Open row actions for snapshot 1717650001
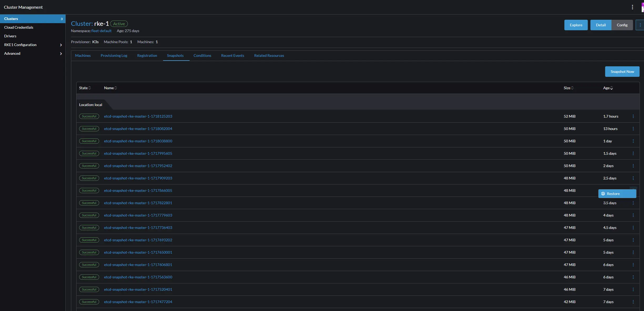Image resolution: width=644 pixels, height=311 pixels. [633, 252]
